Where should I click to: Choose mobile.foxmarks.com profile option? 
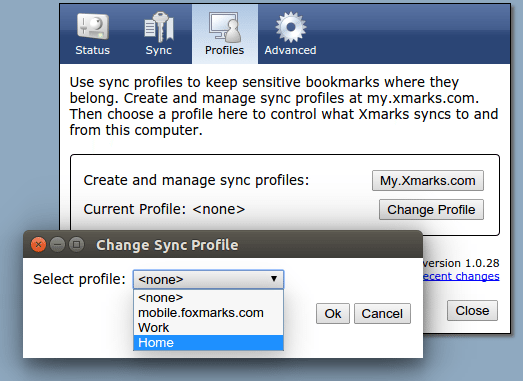208,313
